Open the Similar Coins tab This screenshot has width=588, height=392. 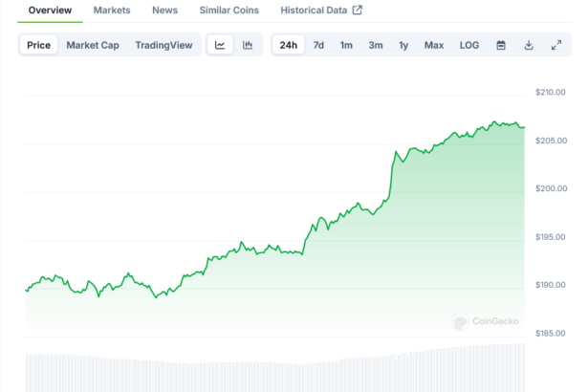click(229, 11)
